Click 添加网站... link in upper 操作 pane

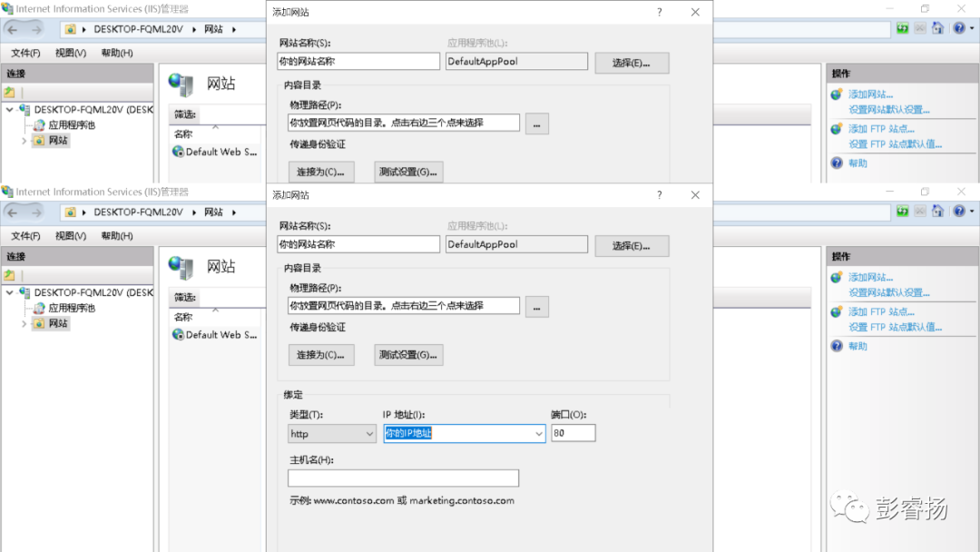point(870,94)
